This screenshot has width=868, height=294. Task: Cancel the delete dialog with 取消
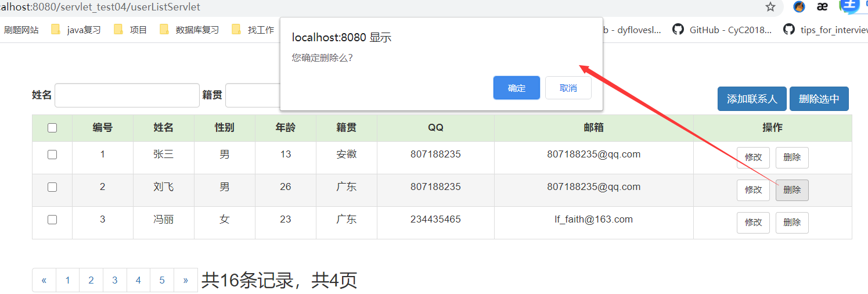click(568, 88)
